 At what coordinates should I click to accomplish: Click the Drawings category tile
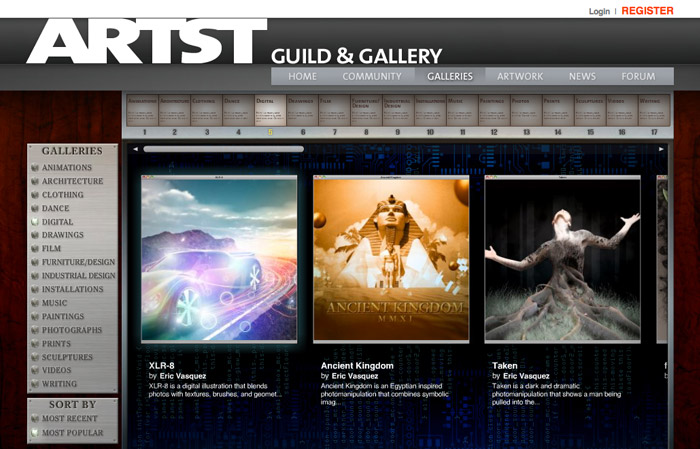click(x=302, y=110)
